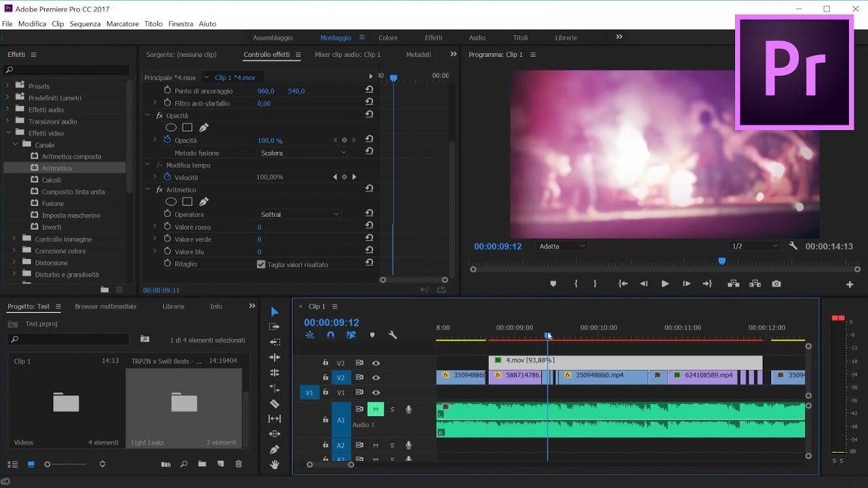Expand the Transizioni audio folder
Screen dimensions: 868x488
pyautogui.click(x=8, y=121)
